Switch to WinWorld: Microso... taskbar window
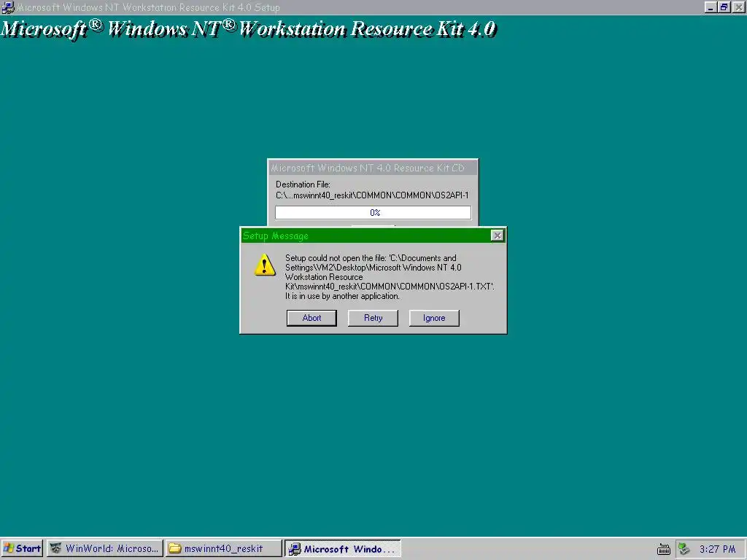The width and height of the screenshot is (747, 560). (105, 548)
